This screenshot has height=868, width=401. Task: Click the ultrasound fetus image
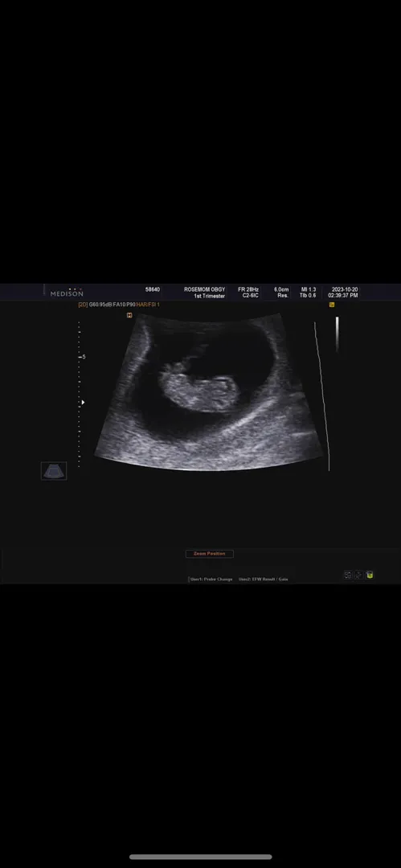tap(208, 391)
